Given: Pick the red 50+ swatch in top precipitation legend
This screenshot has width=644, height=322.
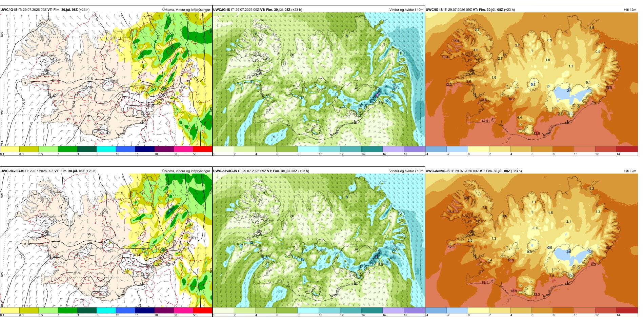Looking at the screenshot, I should click(x=202, y=149).
